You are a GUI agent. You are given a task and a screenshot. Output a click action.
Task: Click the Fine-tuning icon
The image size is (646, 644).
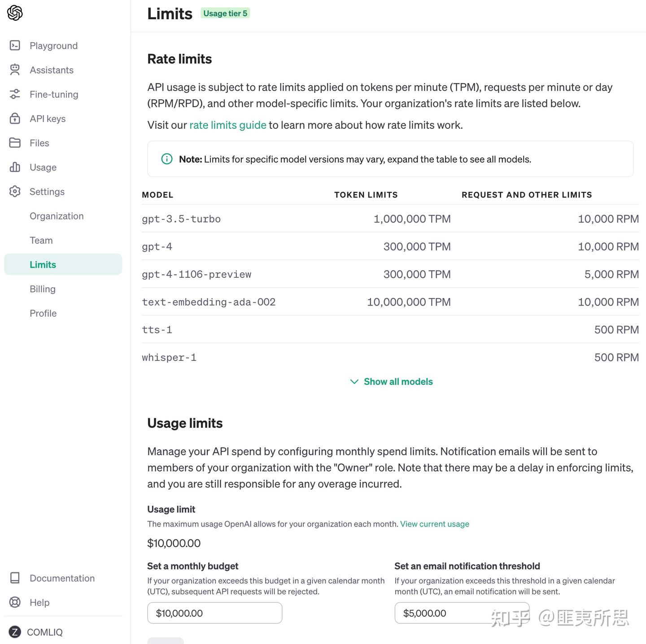point(15,94)
